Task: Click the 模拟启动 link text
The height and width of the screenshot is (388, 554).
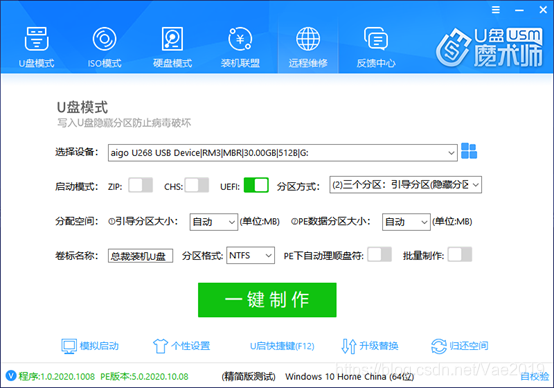Action: (x=99, y=346)
